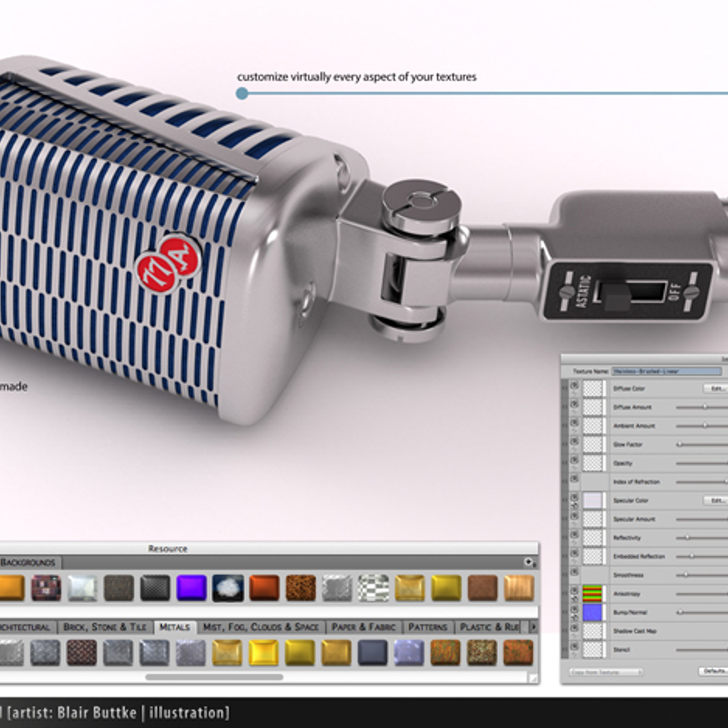This screenshot has width=728, height=728.
Task: Click the Diffuse Color map thumbnail
Action: [592, 389]
